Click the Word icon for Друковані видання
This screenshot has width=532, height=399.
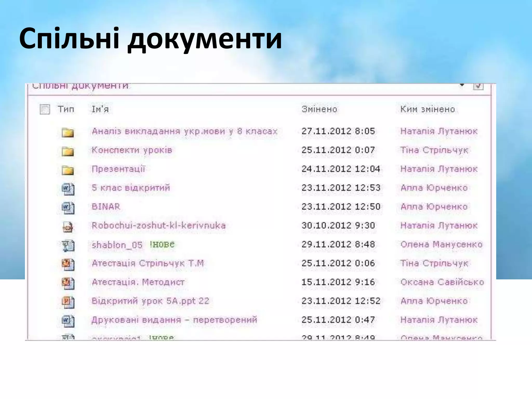pos(68,321)
